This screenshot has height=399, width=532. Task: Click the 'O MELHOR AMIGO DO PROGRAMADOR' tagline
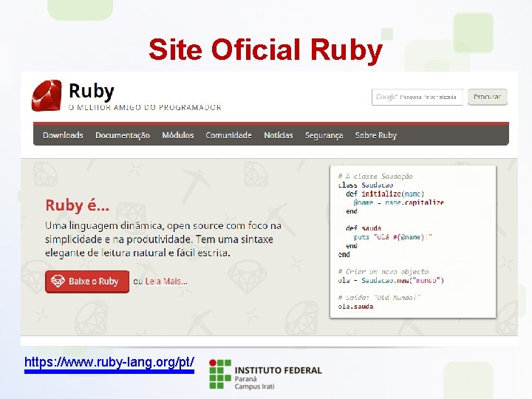(x=145, y=108)
